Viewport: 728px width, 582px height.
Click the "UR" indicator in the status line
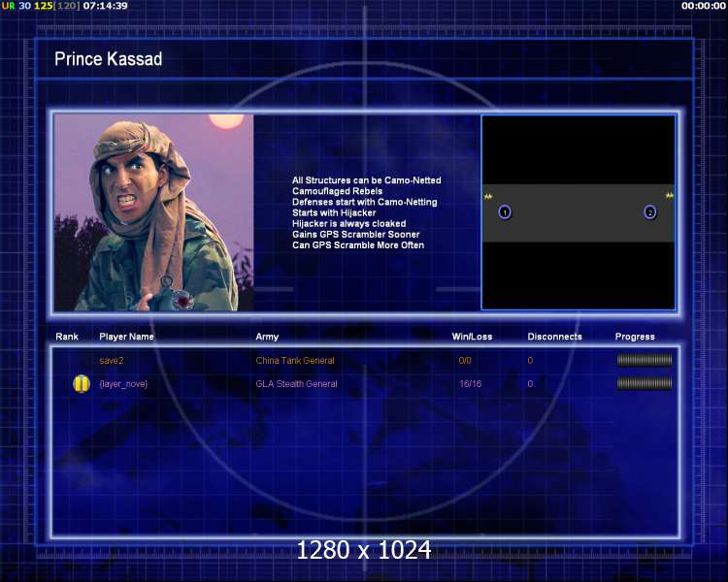9,6
